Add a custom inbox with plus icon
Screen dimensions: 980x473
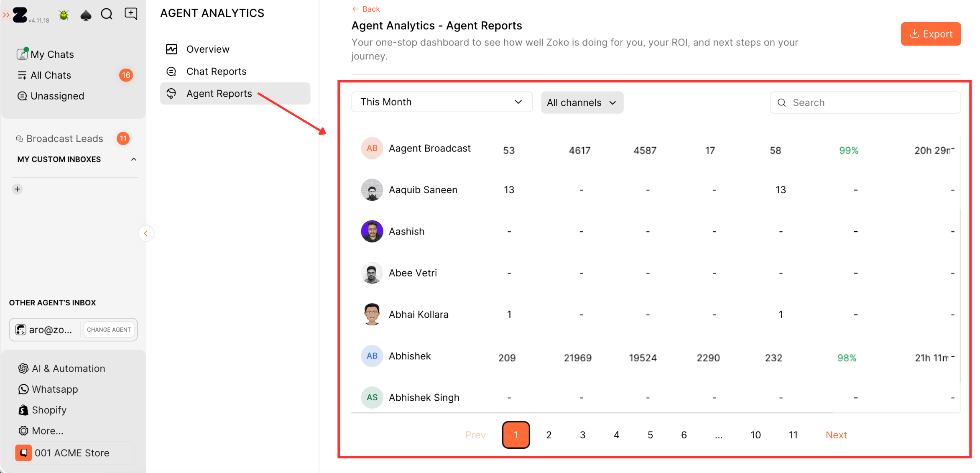pos(17,189)
